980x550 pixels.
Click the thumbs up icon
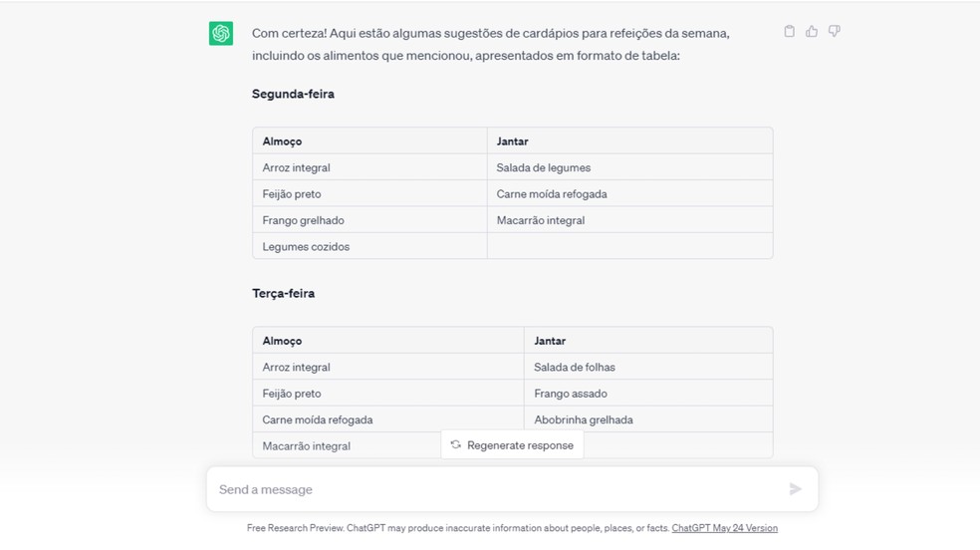tap(812, 32)
